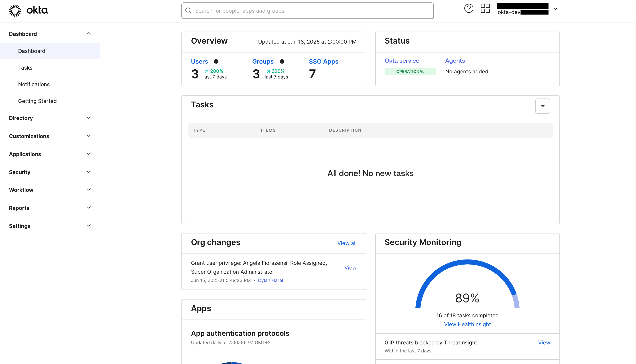The image size is (636, 364).
Task: Expand the Customizations section
Action: (x=50, y=136)
